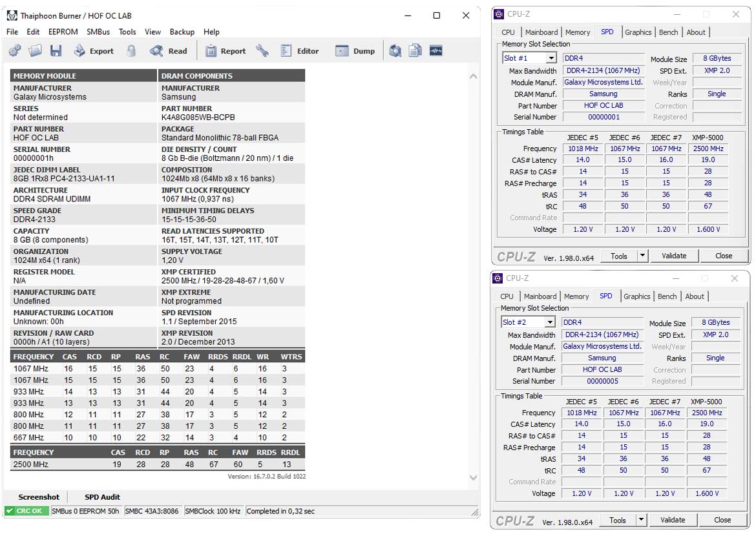This screenshot has height=536, width=756.
Task: Click the Thaiphoon window resize grip
Action: click(x=475, y=512)
